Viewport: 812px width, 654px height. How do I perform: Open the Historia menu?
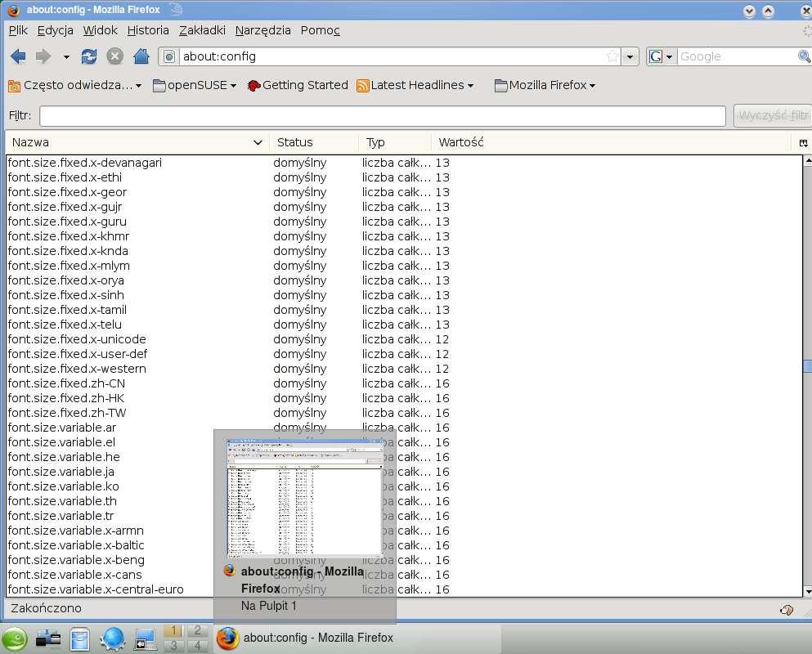point(148,30)
